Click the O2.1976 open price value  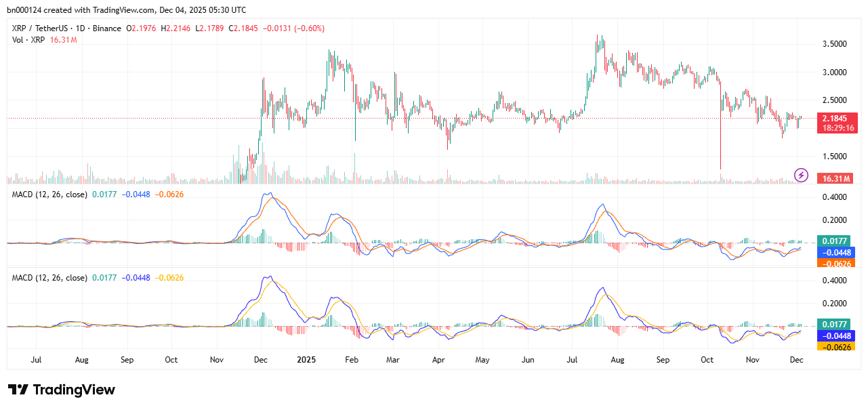140,28
